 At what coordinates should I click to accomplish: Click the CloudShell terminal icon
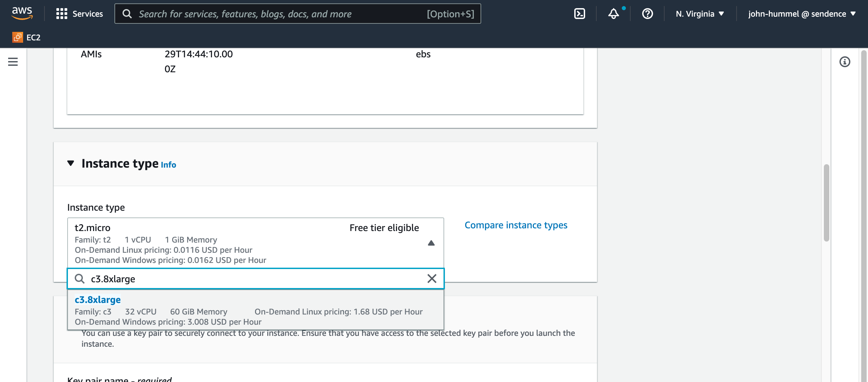pyautogui.click(x=580, y=14)
